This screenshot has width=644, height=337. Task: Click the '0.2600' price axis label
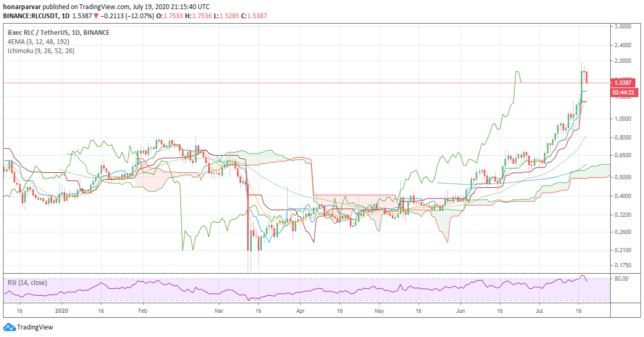pyautogui.click(x=622, y=232)
